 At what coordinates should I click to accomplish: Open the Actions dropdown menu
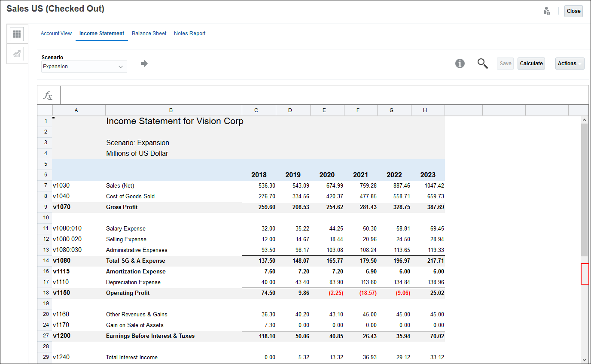(570, 63)
